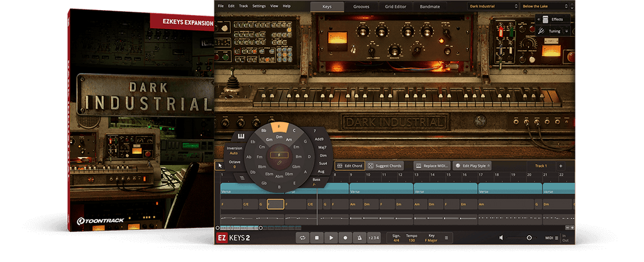This screenshot has height=262, width=644.
Task: Click the pencil edit icon in chord wheel
Action: click(x=279, y=163)
